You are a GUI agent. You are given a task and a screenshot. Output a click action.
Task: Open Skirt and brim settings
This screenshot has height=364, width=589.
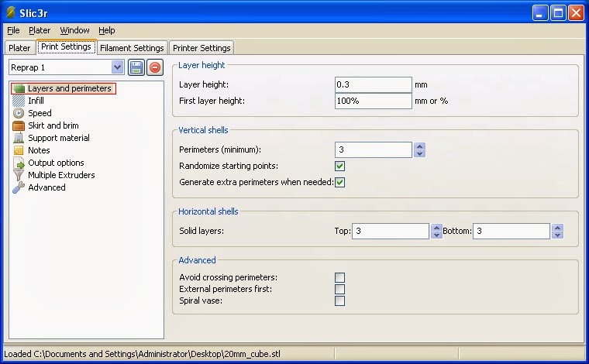53,125
